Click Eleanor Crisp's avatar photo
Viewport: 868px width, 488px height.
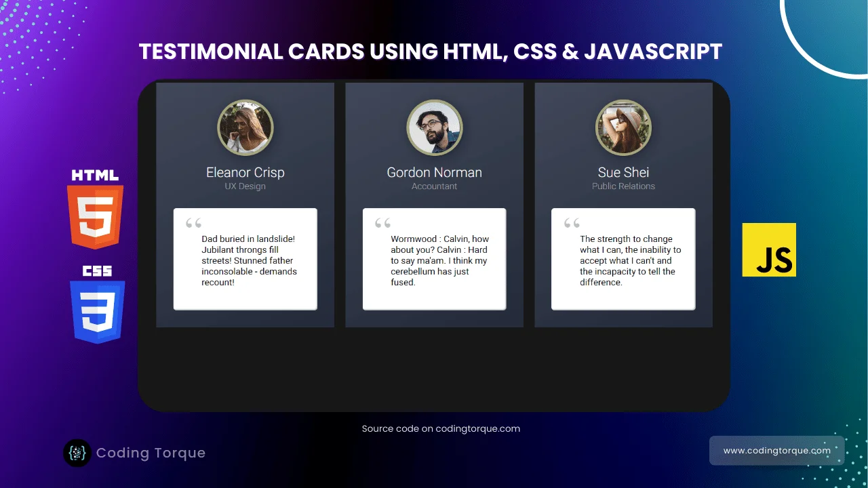[x=245, y=127]
